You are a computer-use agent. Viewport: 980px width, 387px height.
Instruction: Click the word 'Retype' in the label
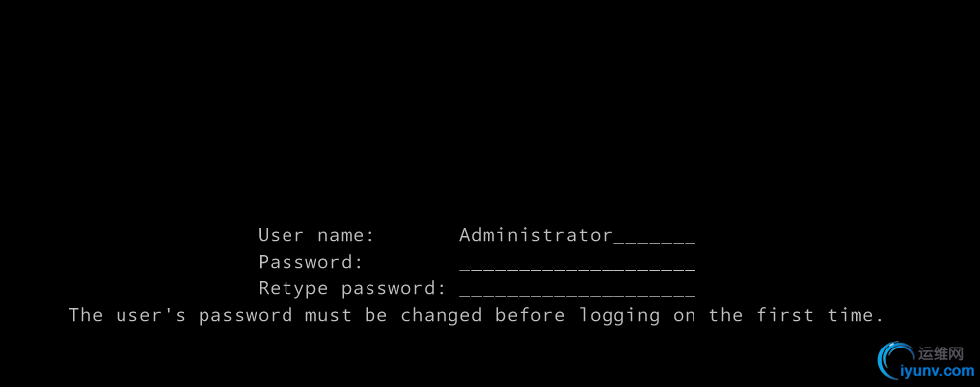pyautogui.click(x=293, y=290)
